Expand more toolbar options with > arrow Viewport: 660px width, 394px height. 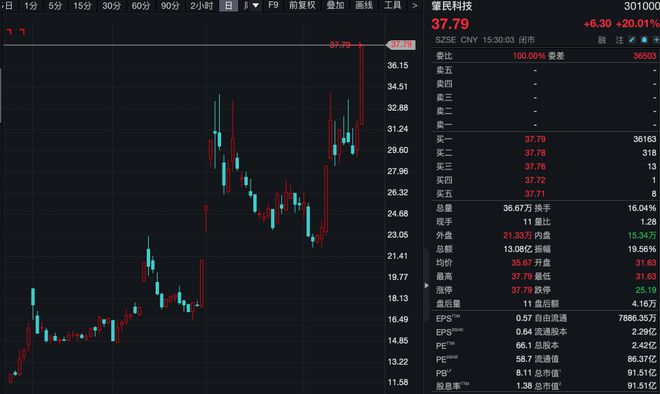coord(415,5)
